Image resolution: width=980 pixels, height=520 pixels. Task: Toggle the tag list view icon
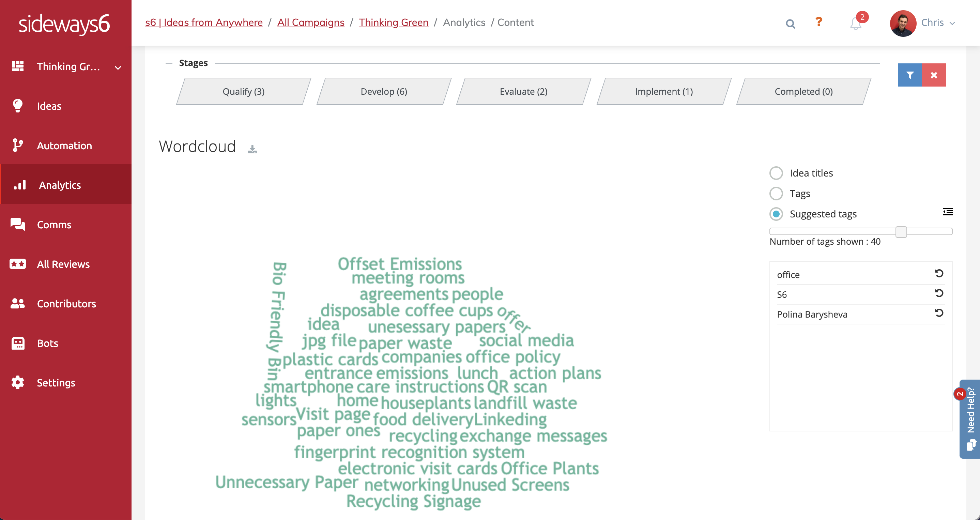point(947,212)
